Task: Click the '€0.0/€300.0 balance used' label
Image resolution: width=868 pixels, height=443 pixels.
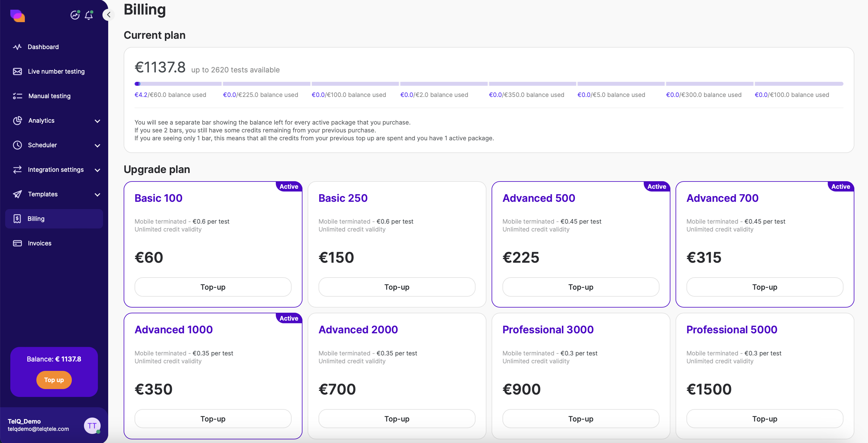Action: (x=704, y=95)
